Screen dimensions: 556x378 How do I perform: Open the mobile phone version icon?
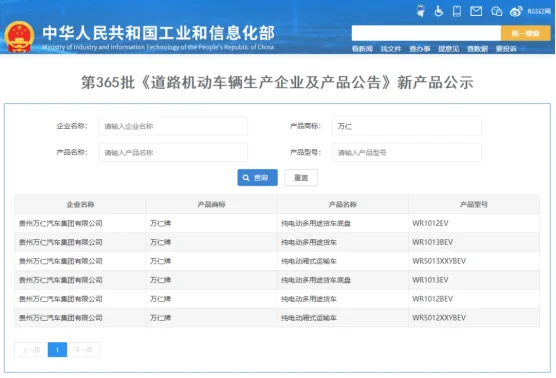point(457,11)
